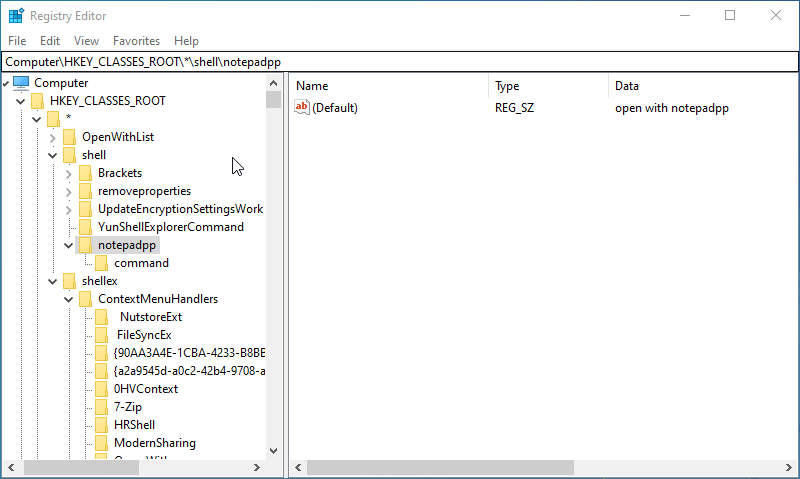Click the UpdateEncryptionSettingsWork folder icon
Image resolution: width=800 pixels, height=479 pixels.
(x=85, y=209)
